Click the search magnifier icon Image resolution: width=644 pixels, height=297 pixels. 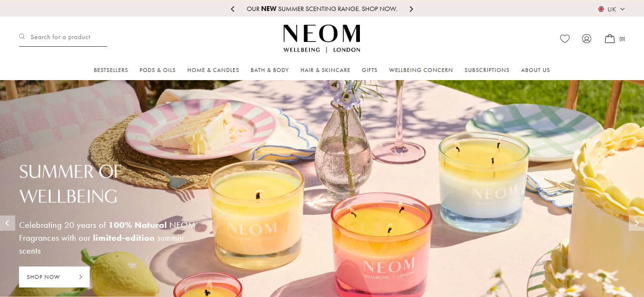click(x=22, y=37)
